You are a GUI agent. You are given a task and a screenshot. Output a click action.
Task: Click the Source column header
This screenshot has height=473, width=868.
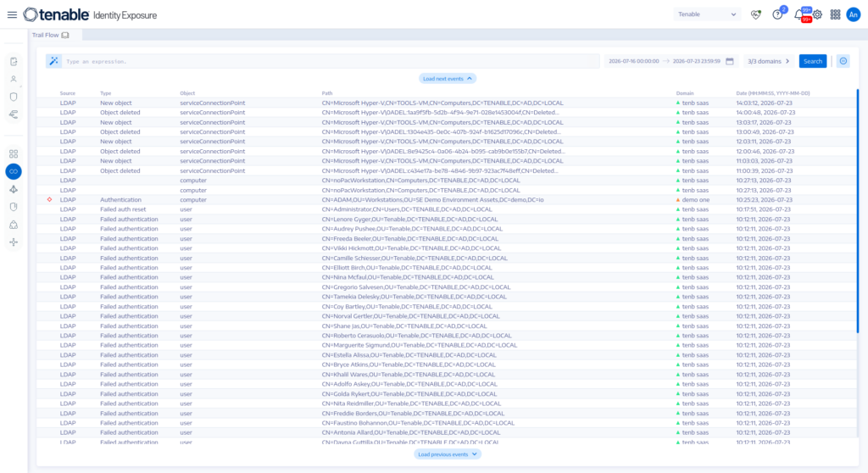68,93
